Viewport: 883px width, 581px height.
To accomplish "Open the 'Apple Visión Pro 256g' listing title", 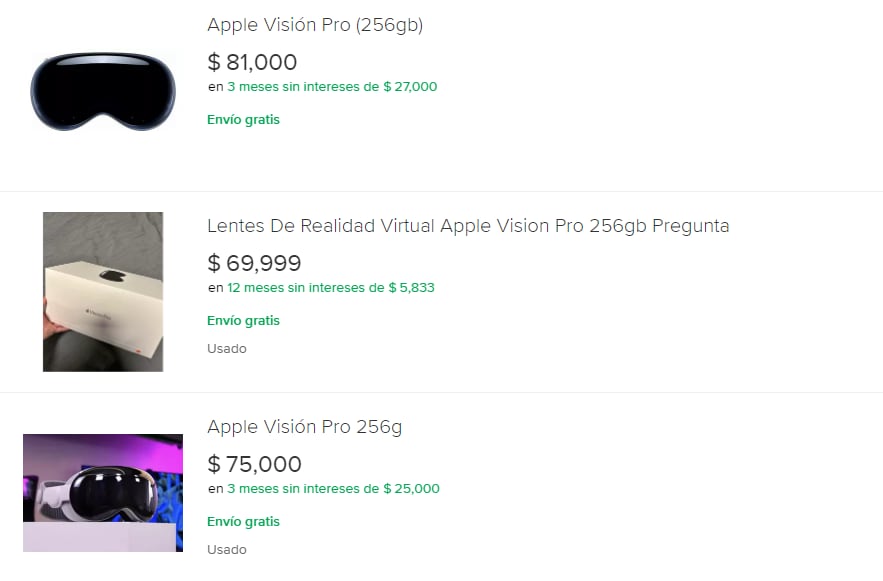I will [304, 427].
